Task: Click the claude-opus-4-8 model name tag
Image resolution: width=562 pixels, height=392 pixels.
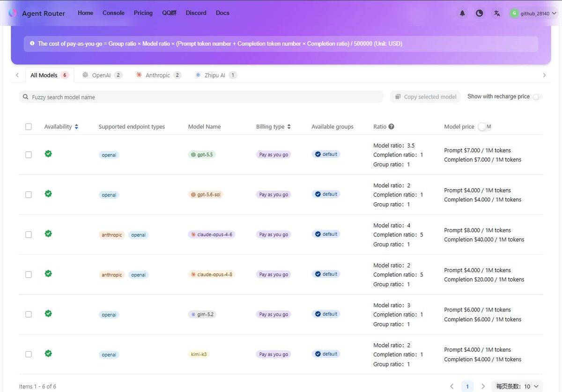Action: [x=211, y=274]
